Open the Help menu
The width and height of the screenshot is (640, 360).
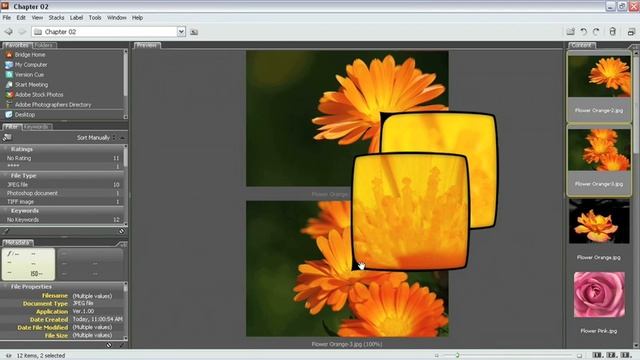click(138, 18)
